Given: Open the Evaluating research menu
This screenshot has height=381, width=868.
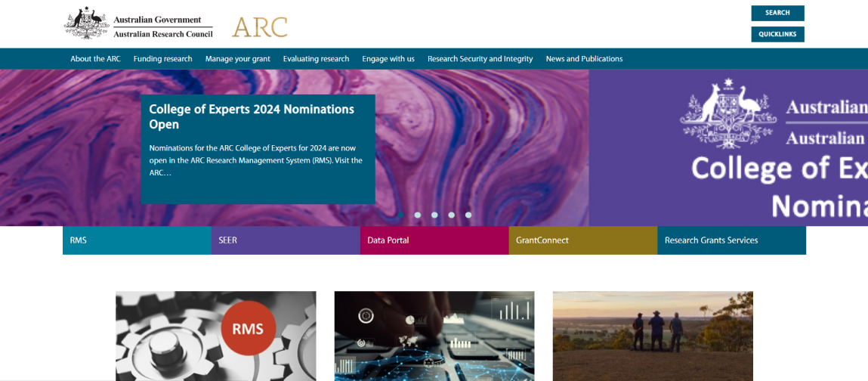Looking at the screenshot, I should [x=316, y=59].
